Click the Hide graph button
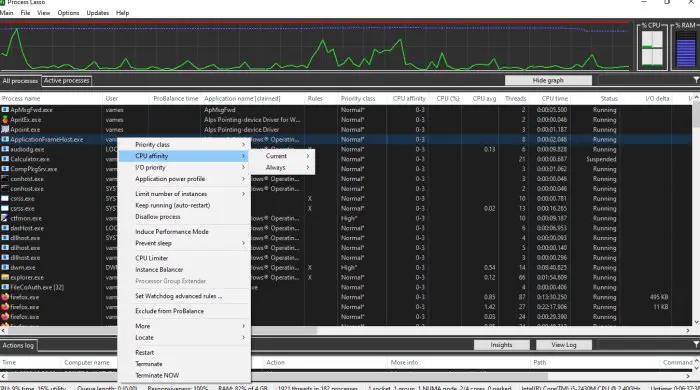Viewport: 700px width, 390px height. 548,80
